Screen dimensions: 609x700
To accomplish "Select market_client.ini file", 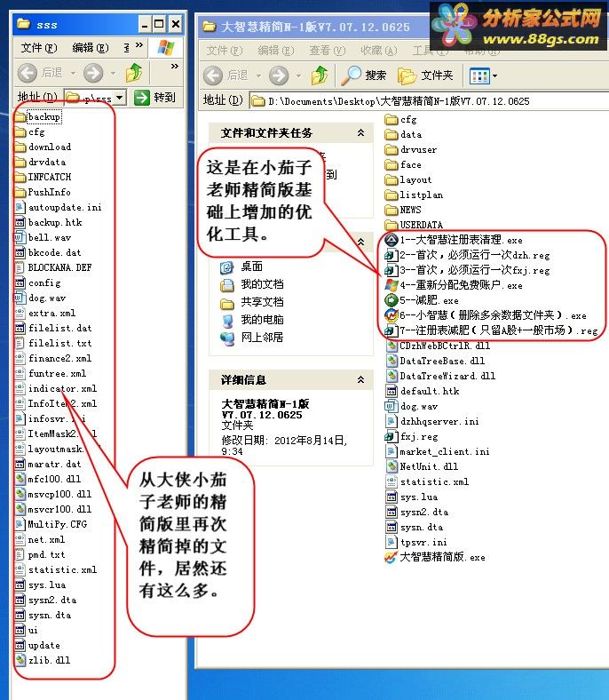I will coord(438,452).
